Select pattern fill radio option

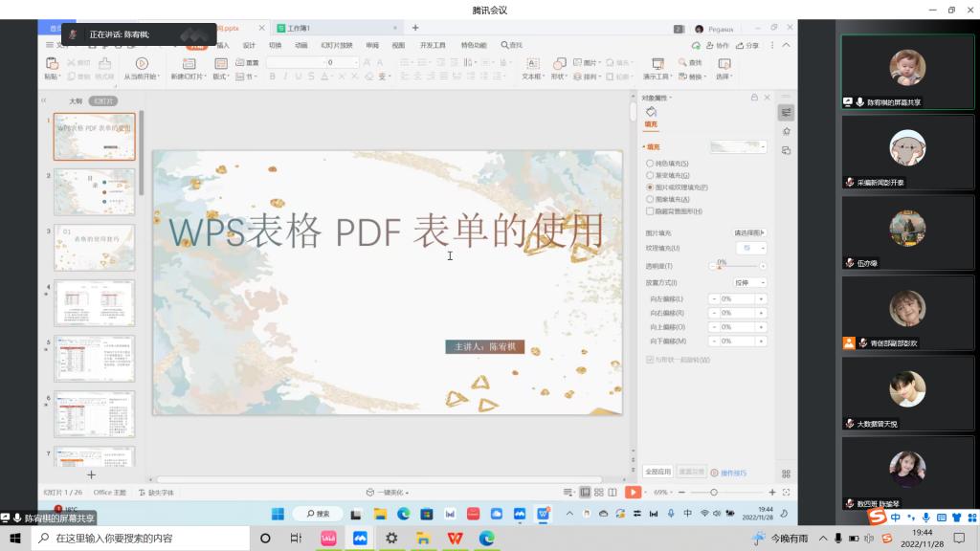pos(650,199)
